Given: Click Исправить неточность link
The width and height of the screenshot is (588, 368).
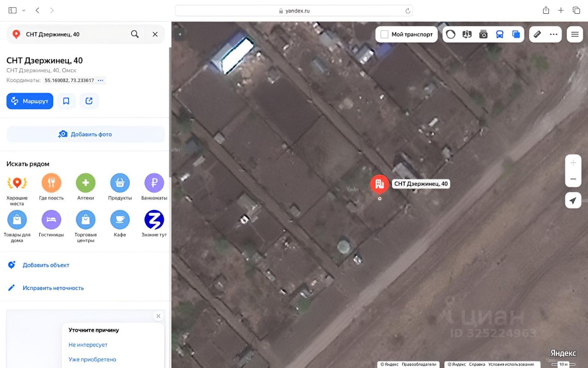Looking at the screenshot, I should coord(53,288).
